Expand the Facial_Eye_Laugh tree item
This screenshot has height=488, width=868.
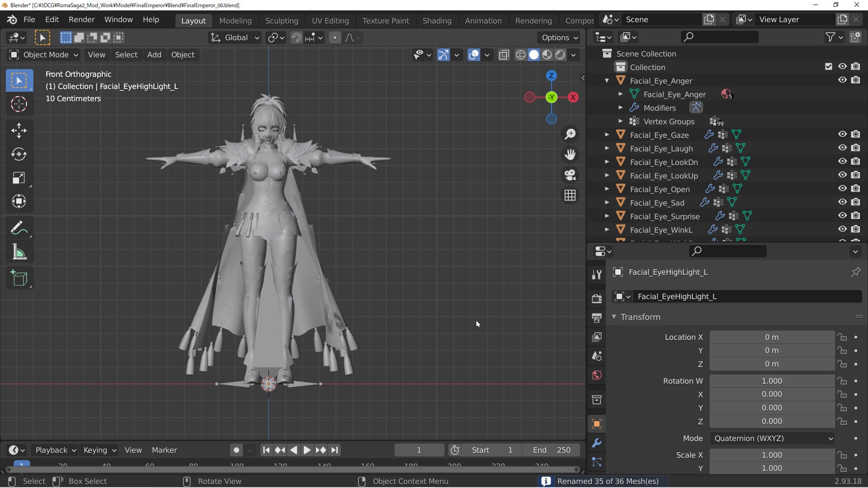point(607,148)
